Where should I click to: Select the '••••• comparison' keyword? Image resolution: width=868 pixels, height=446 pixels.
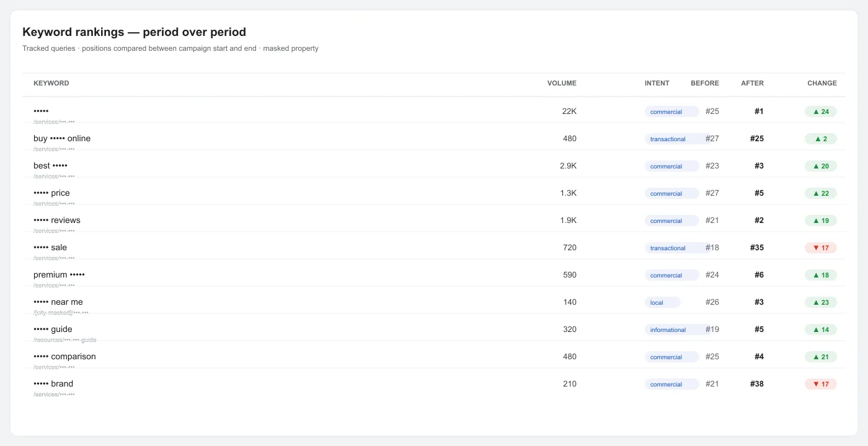pyautogui.click(x=64, y=357)
